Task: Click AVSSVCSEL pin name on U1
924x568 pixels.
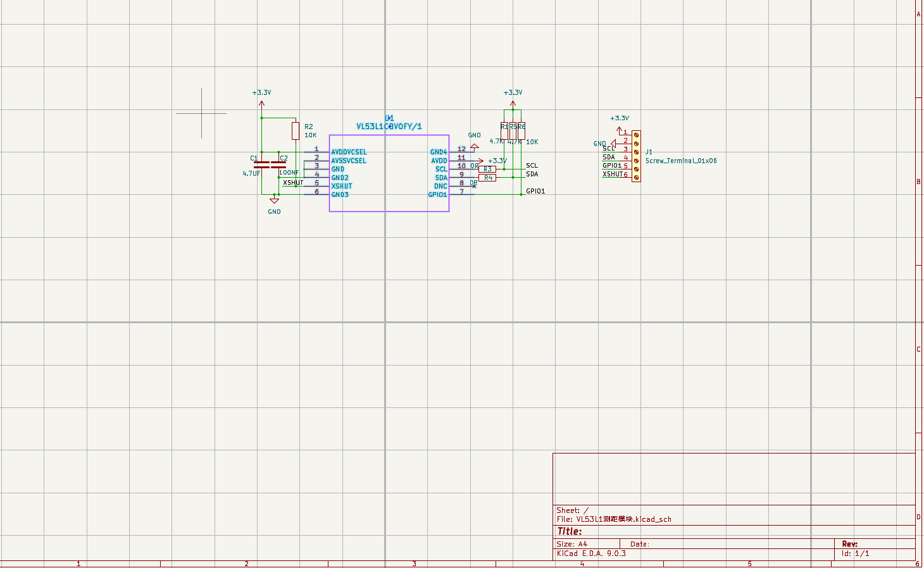Action: tap(349, 161)
